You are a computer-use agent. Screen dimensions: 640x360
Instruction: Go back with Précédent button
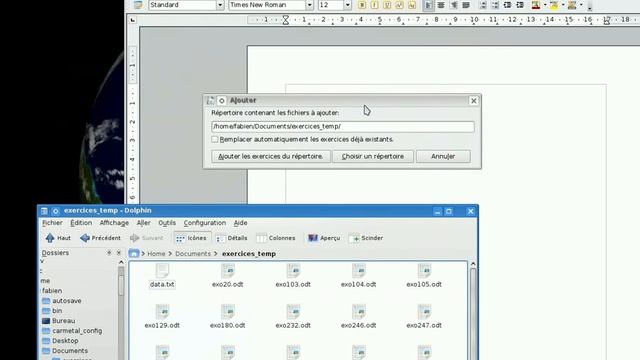pyautogui.click(x=100, y=238)
